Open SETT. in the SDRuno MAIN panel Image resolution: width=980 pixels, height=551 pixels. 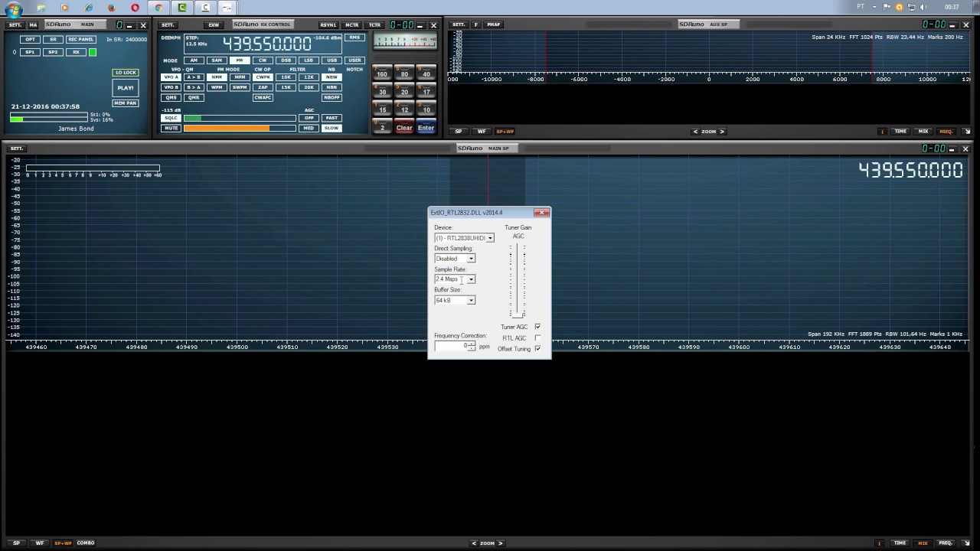(15, 24)
